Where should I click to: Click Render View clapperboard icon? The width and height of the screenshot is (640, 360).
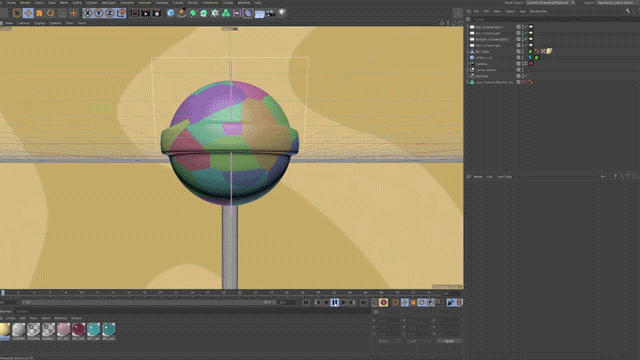click(135, 13)
